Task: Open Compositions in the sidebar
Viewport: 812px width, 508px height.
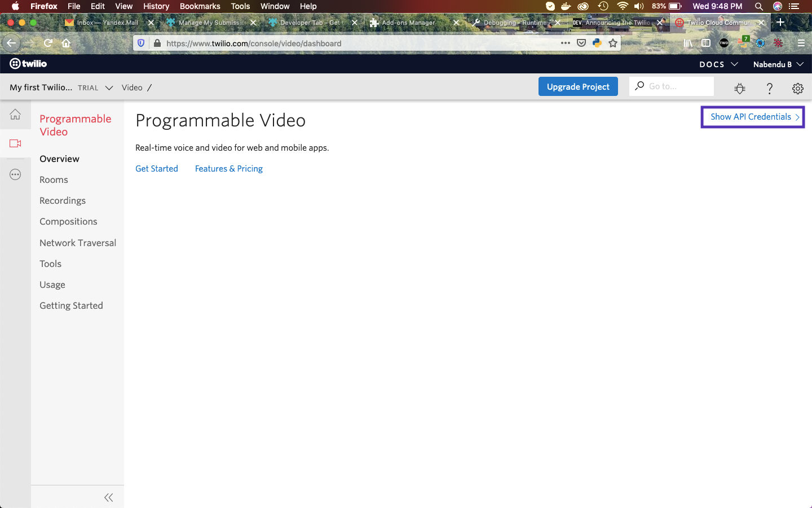Action: click(68, 221)
